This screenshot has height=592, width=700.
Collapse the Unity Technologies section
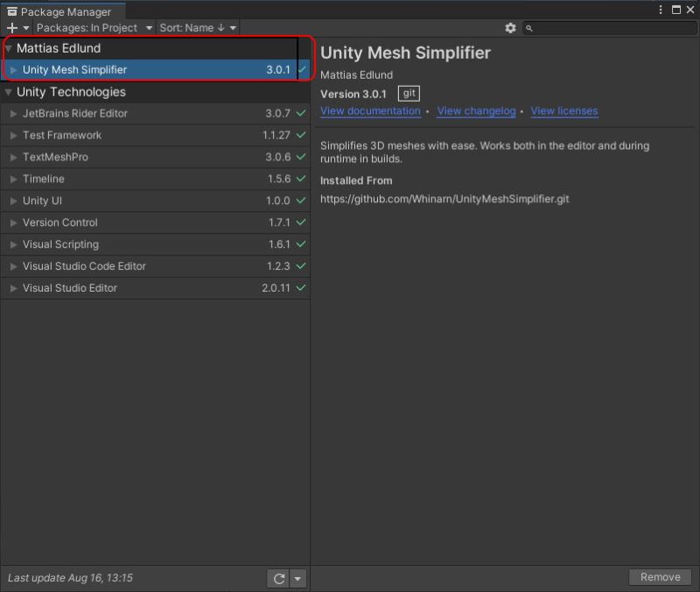click(7, 92)
